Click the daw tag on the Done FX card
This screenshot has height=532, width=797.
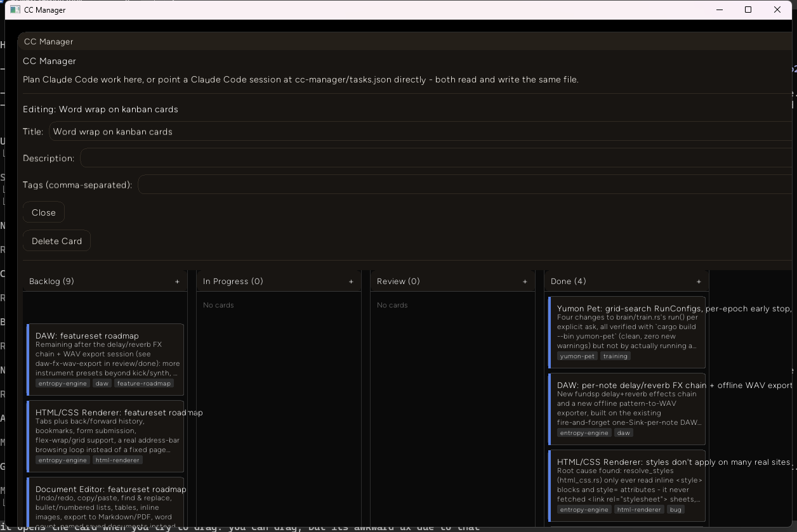pos(624,433)
